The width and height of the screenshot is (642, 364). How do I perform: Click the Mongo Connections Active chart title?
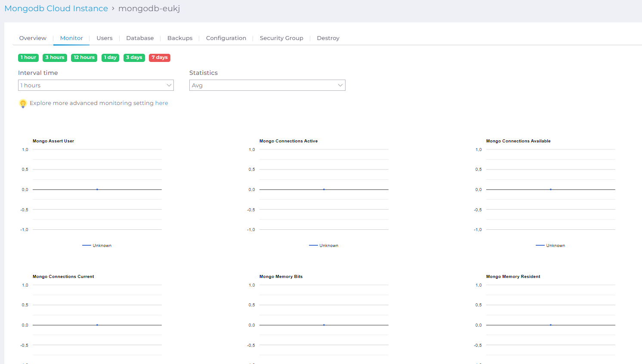tap(289, 141)
